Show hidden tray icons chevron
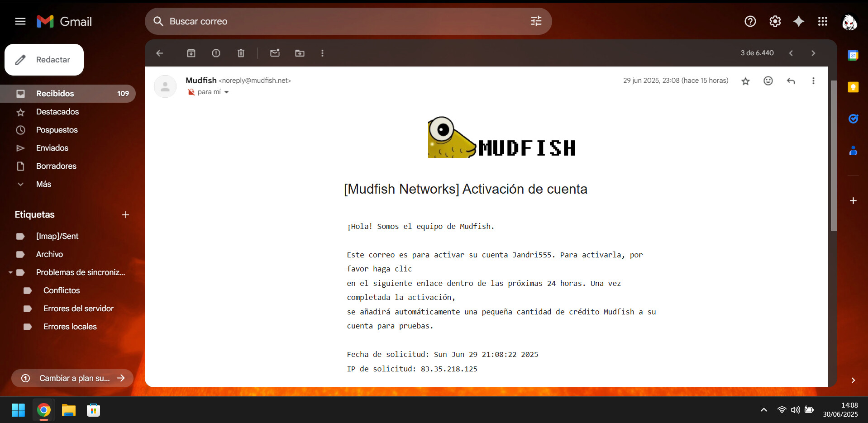 point(764,410)
